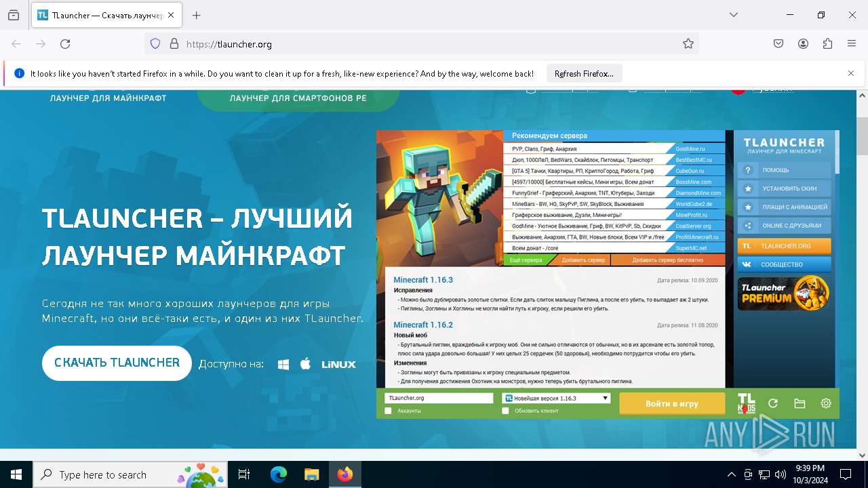Open the TLauncher PREMIUM banner
The image size is (868, 488).
tap(784, 293)
